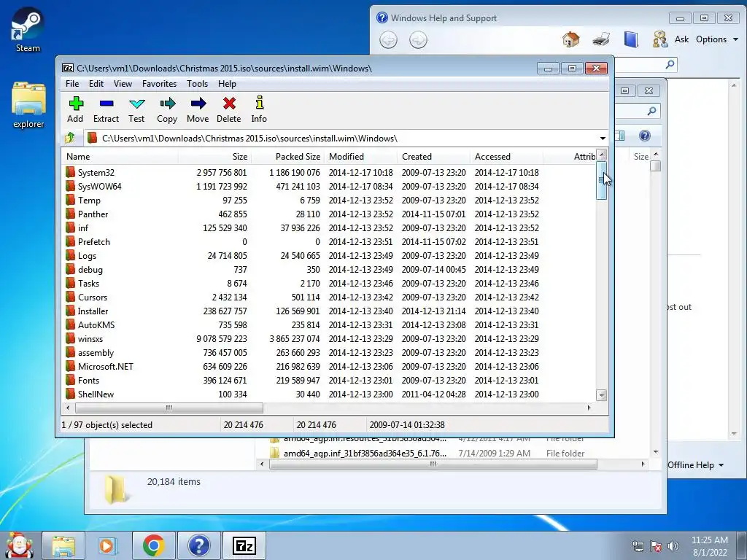
Task: Select the debug folder row
Action: (329, 269)
